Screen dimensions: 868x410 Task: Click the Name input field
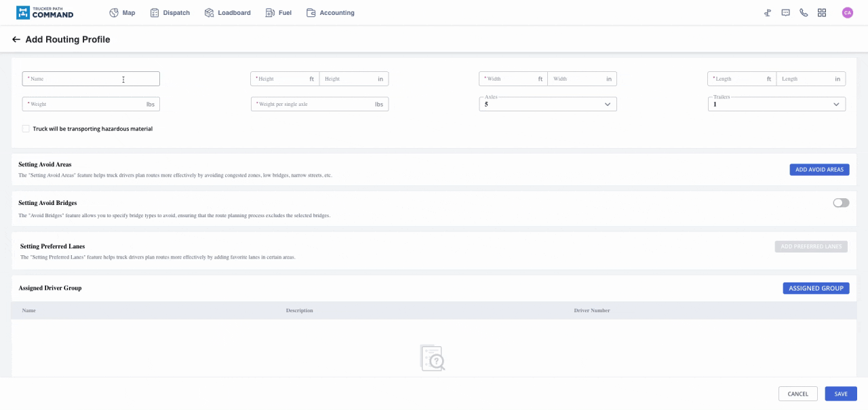[91, 79]
